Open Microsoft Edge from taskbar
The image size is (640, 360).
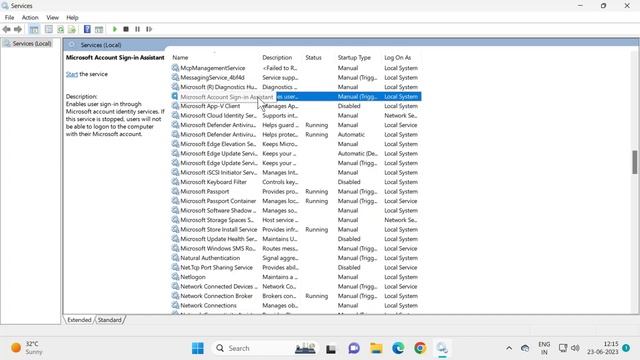click(398, 348)
